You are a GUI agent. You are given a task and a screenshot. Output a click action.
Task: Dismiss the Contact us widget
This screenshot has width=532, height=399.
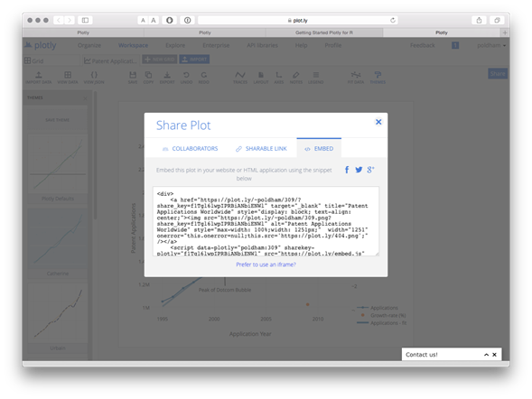[494, 355]
